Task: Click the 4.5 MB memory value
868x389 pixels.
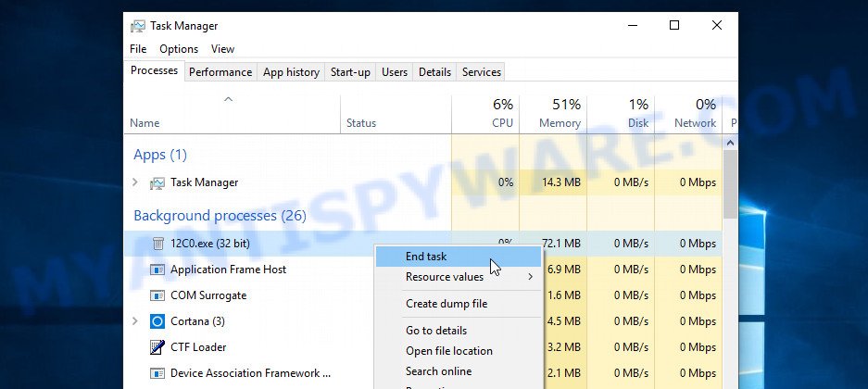Action: [564, 321]
